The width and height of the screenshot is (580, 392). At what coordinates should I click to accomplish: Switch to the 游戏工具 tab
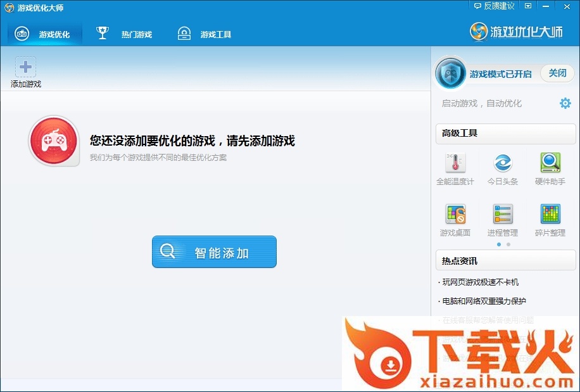(205, 34)
